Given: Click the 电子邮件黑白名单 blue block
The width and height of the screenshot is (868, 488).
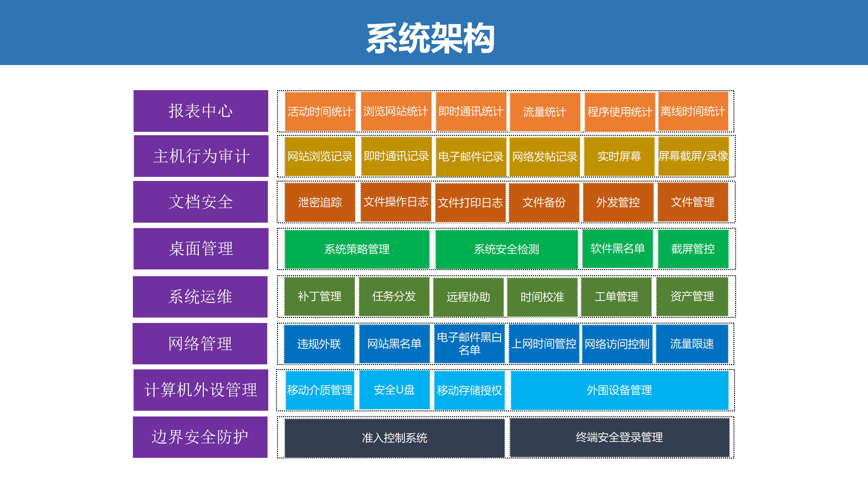Looking at the screenshot, I should pyautogui.click(x=469, y=344).
